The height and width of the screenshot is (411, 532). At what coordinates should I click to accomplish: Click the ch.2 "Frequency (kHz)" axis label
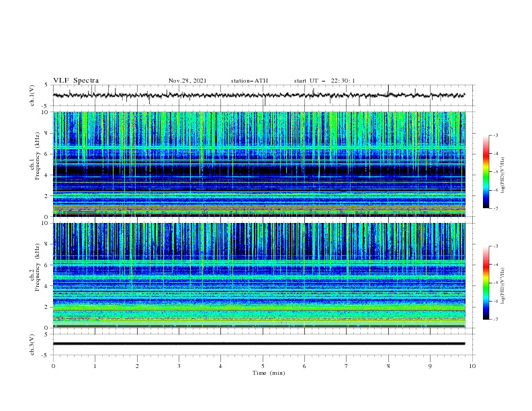coord(38,267)
